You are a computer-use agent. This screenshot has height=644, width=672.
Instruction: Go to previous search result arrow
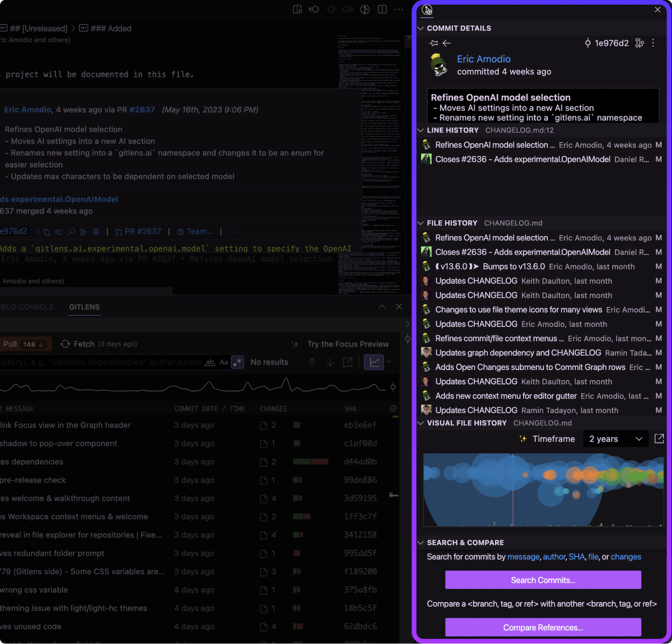(x=312, y=362)
